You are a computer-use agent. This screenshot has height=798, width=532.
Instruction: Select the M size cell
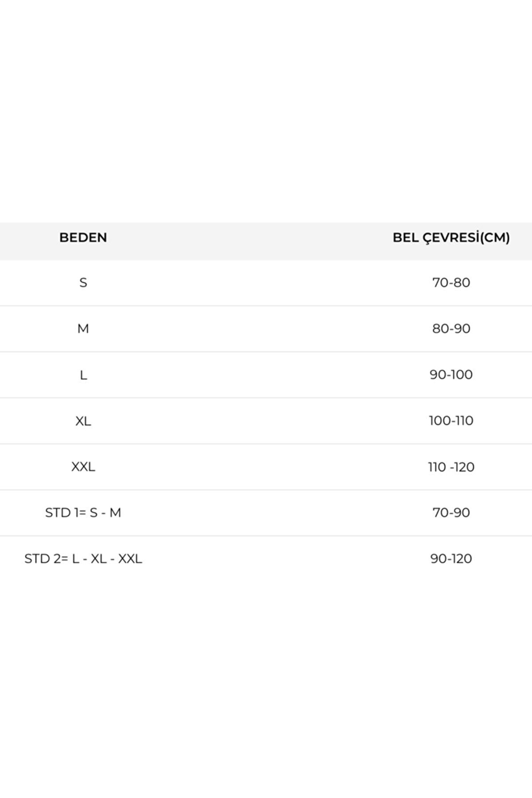(x=83, y=328)
